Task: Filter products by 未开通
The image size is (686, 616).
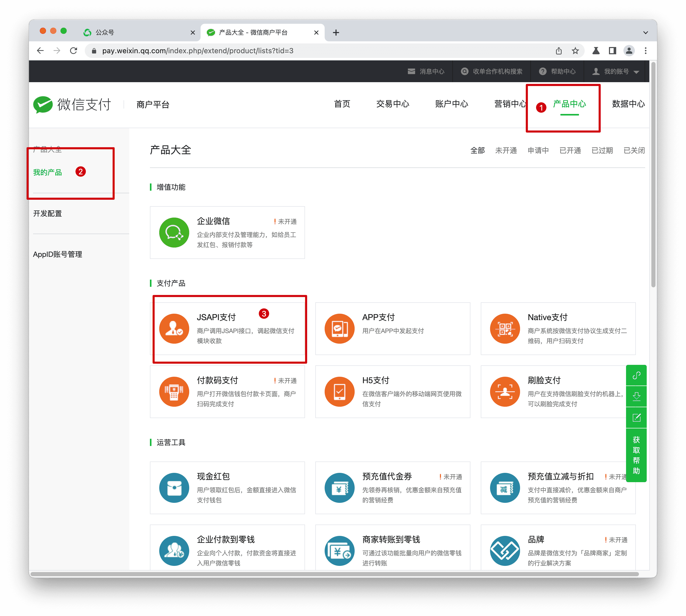Action: click(x=506, y=150)
